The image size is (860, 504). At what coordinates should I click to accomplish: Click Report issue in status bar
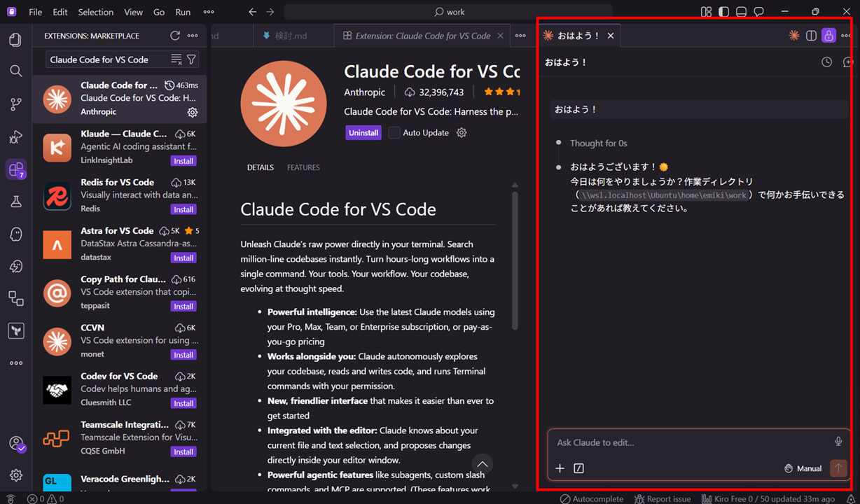pyautogui.click(x=663, y=499)
